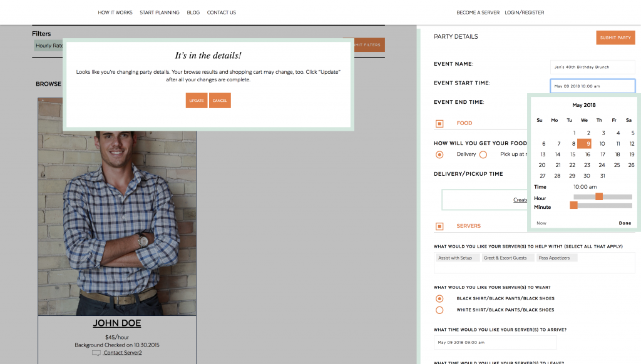Click the message icon beside Contact Server2
The image size is (641, 364).
click(x=96, y=353)
